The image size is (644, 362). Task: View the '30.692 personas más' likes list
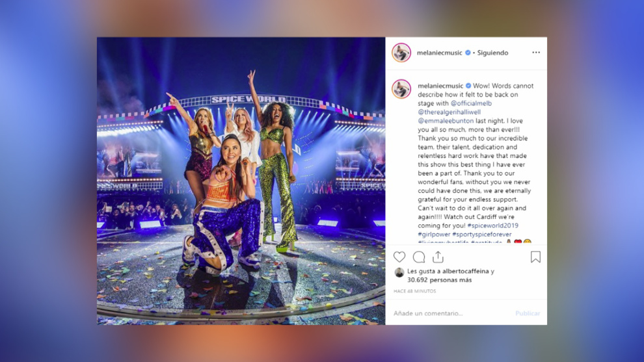pos(440,280)
